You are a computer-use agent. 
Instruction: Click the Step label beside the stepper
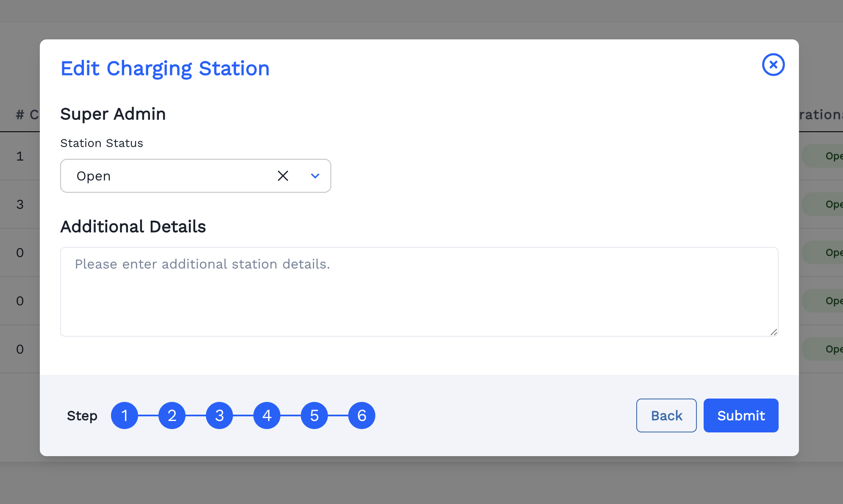pos(82,415)
